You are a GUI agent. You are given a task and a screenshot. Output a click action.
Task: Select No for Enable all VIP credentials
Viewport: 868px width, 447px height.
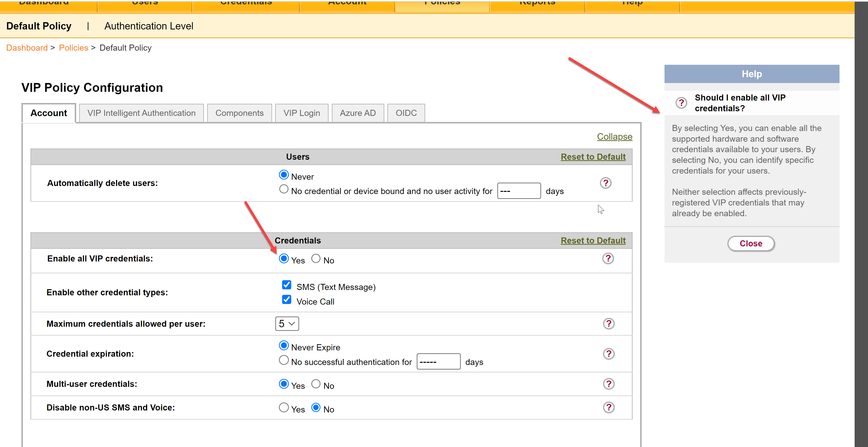coord(316,259)
